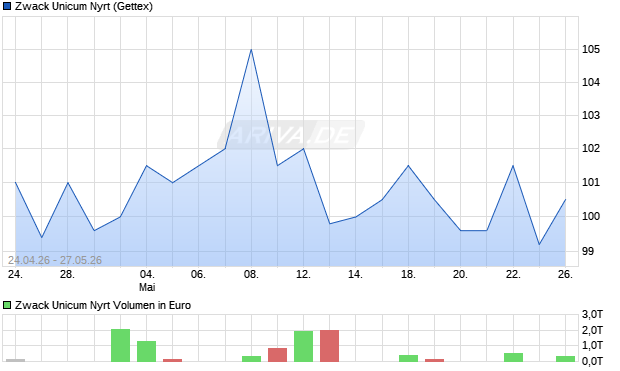
Task: Click the price line point at 12. near 102
Action: click(x=303, y=149)
